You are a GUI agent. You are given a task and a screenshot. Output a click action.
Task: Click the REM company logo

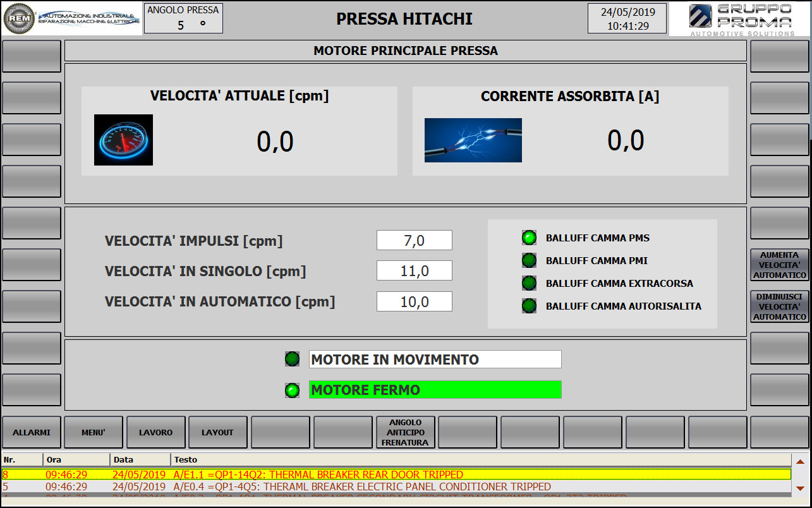click(x=72, y=18)
